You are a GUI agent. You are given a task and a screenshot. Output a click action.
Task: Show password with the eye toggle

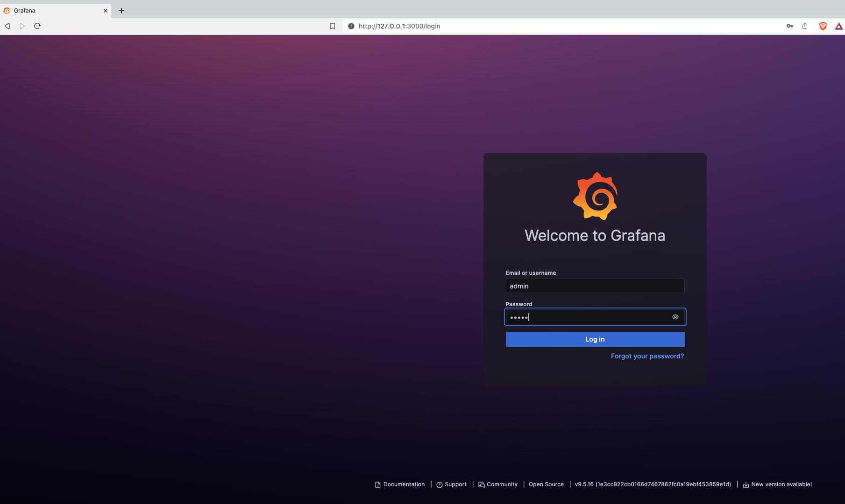[x=675, y=317]
